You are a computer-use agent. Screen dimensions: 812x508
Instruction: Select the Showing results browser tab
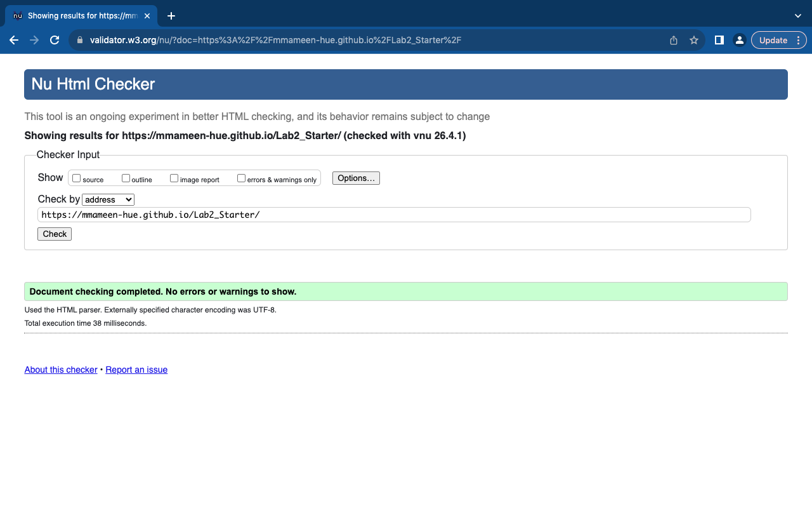pos(82,16)
